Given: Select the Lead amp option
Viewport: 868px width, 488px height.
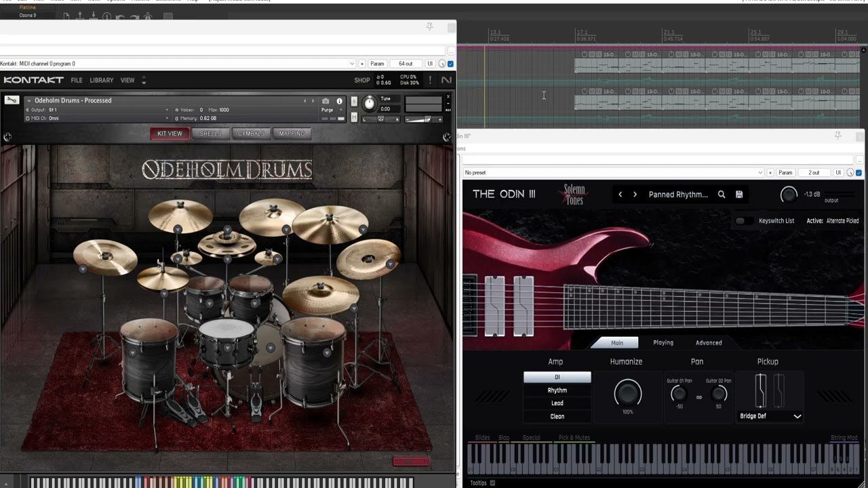Looking at the screenshot, I should tap(557, 403).
